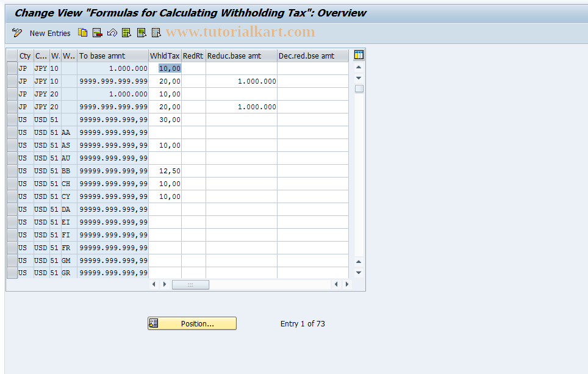Sort by the WhldTax column header

click(x=165, y=55)
